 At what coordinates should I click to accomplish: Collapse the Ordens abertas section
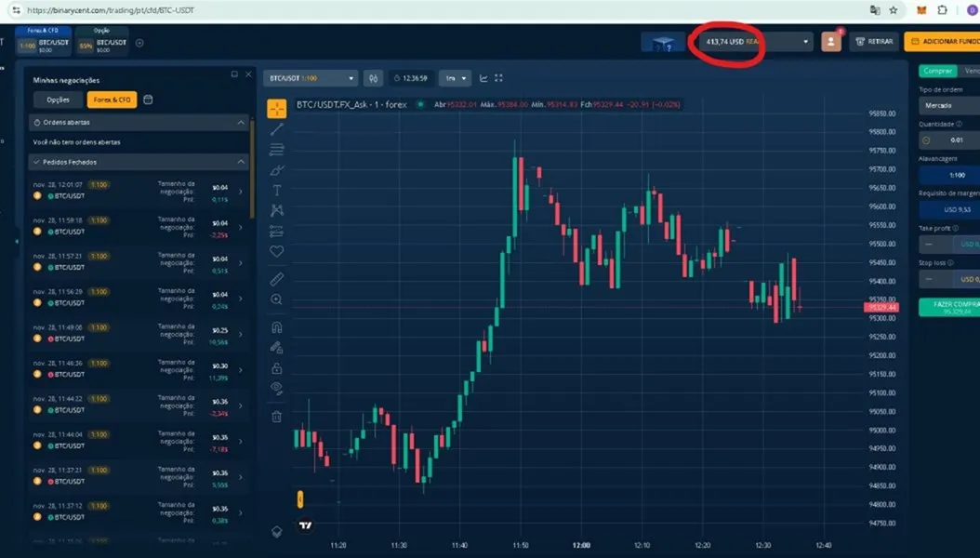(x=139, y=123)
